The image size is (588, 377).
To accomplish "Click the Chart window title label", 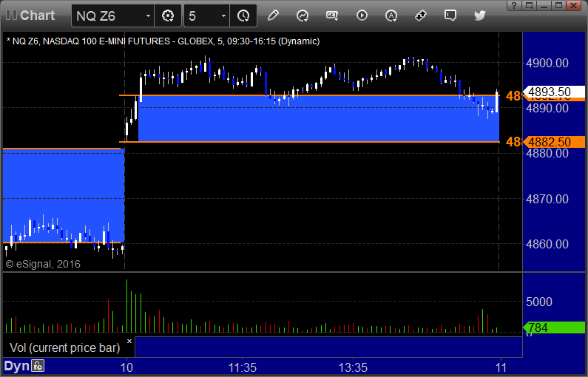I will [x=38, y=16].
